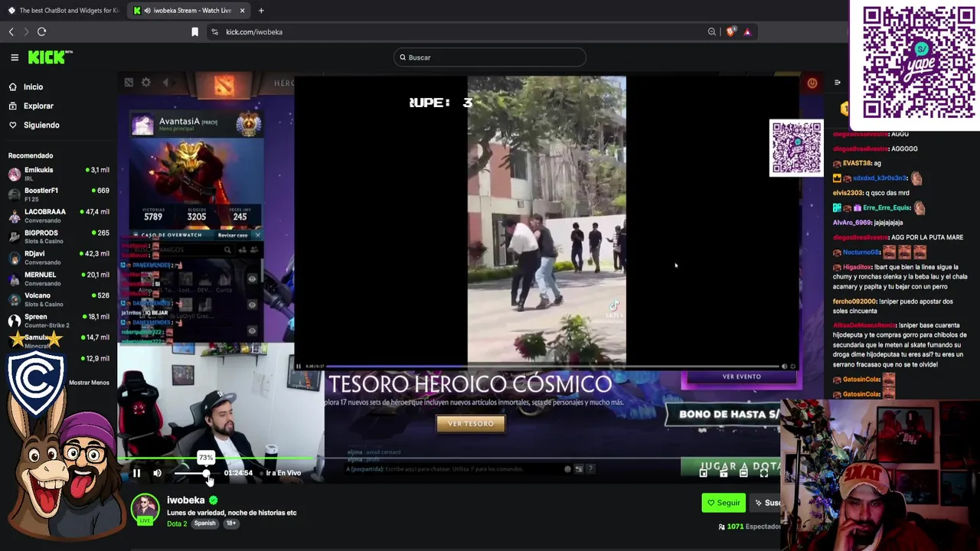980x551 pixels.
Task: Open Brave Rewards triangle icon
Action: (747, 31)
